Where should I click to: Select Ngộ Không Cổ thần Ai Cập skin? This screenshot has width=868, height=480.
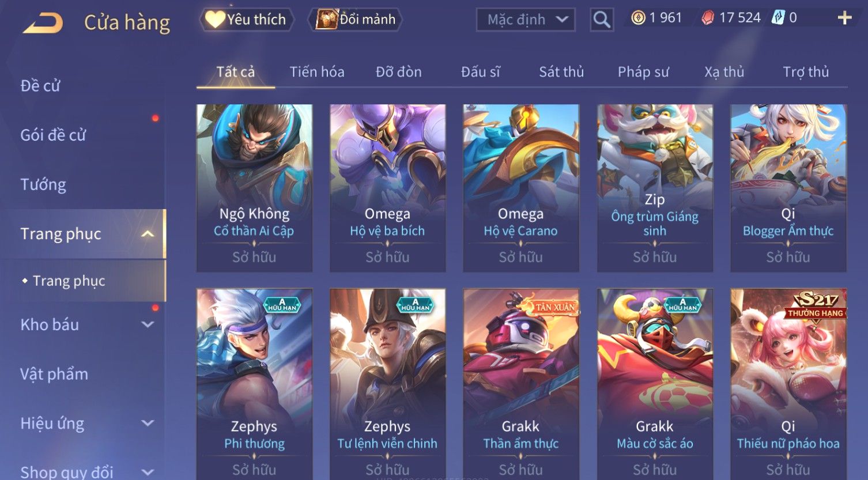pyautogui.click(x=254, y=188)
